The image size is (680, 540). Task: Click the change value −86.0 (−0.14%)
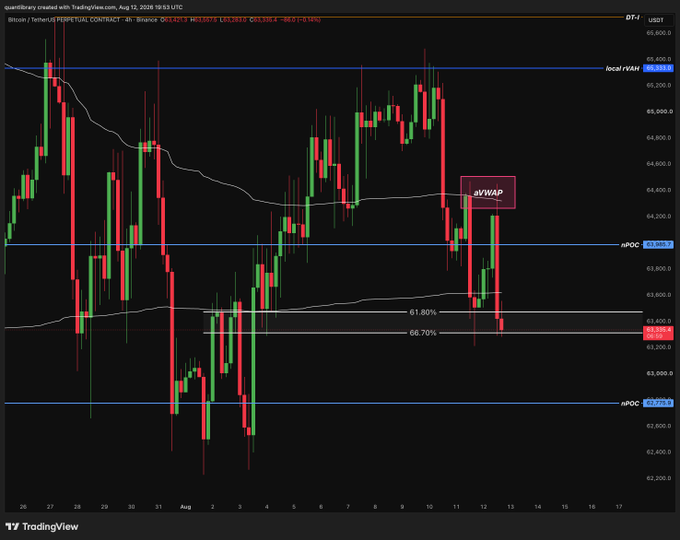pyautogui.click(x=301, y=20)
